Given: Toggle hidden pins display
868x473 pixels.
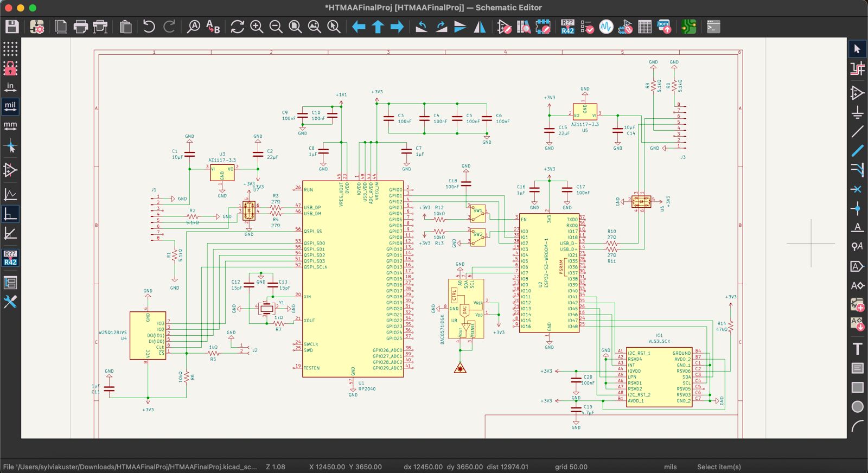Looking at the screenshot, I should pos(10,170).
